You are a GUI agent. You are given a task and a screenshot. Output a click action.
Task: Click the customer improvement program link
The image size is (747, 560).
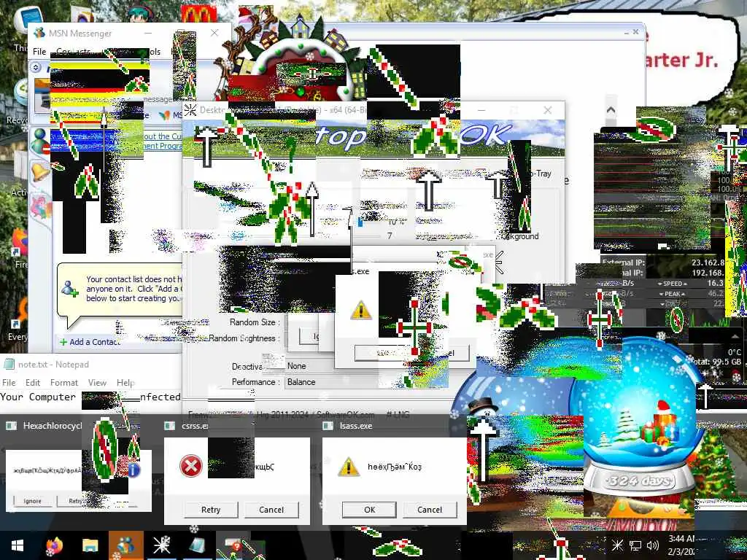pos(163,141)
